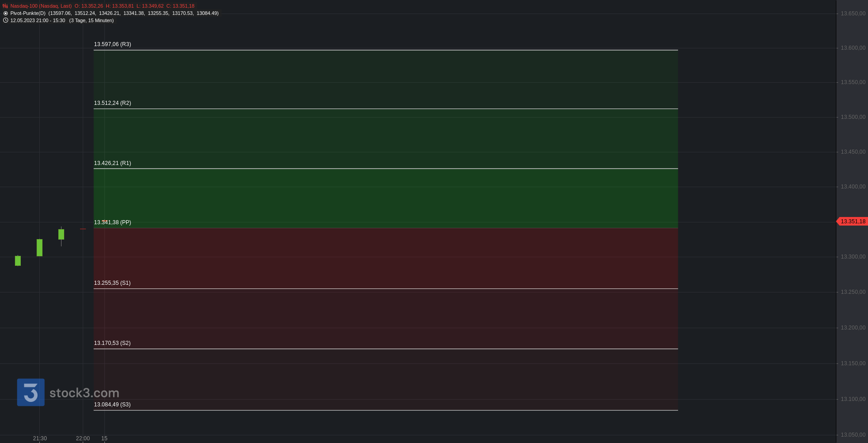Click the Pivot-Punkte indicator circle icon

tap(5, 13)
